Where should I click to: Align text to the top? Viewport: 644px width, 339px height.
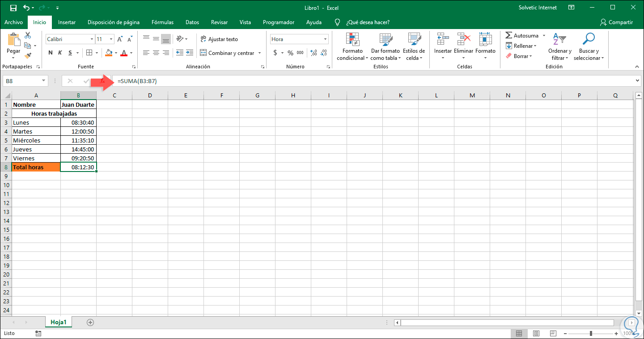coord(146,39)
